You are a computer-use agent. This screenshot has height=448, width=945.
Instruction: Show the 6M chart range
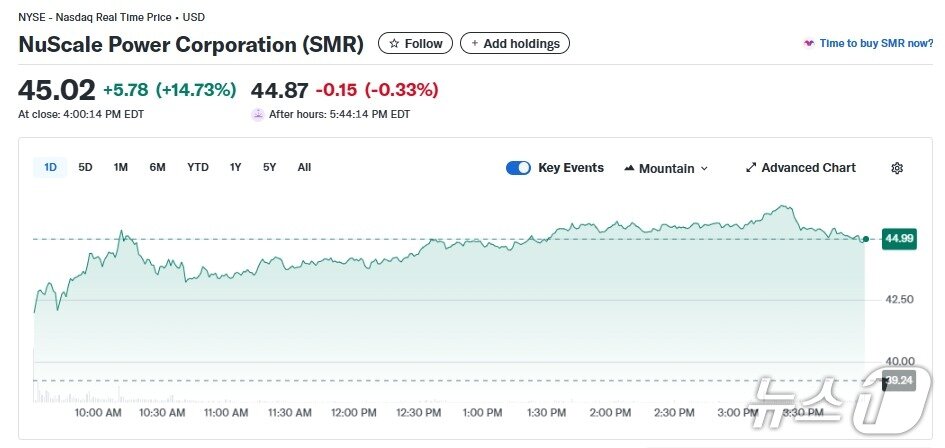coord(158,167)
